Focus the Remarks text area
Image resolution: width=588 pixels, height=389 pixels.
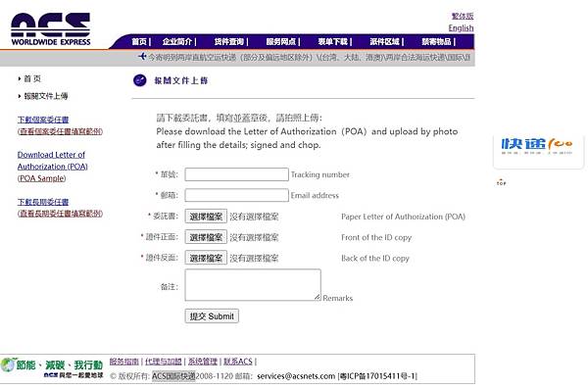coord(253,285)
